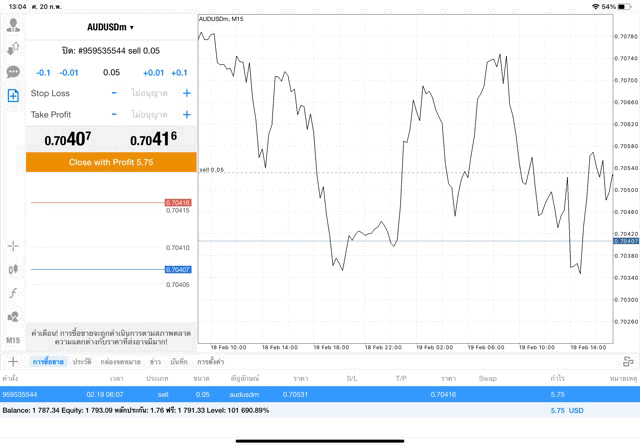Select the new order document icon
The image size is (640, 447).
[x=13, y=96]
